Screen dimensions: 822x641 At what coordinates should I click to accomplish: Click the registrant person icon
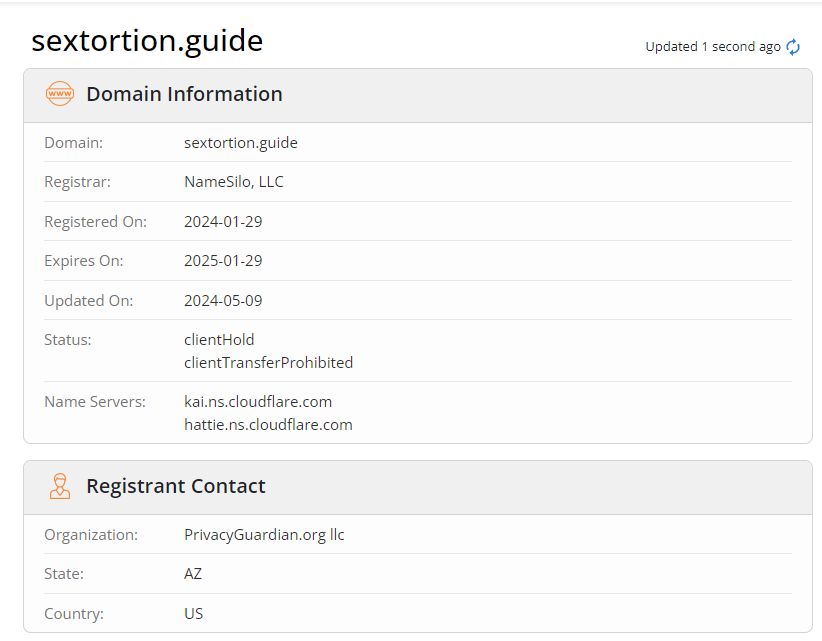[60, 486]
